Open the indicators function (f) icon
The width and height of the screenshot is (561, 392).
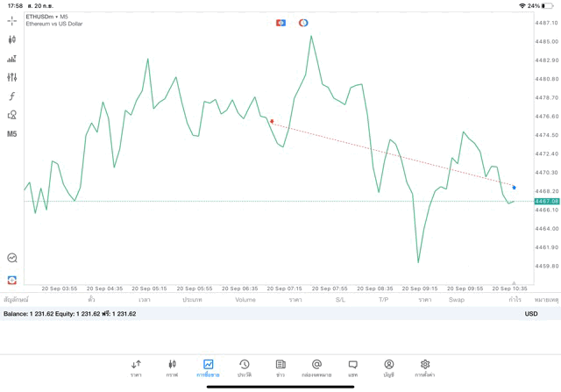coord(12,96)
